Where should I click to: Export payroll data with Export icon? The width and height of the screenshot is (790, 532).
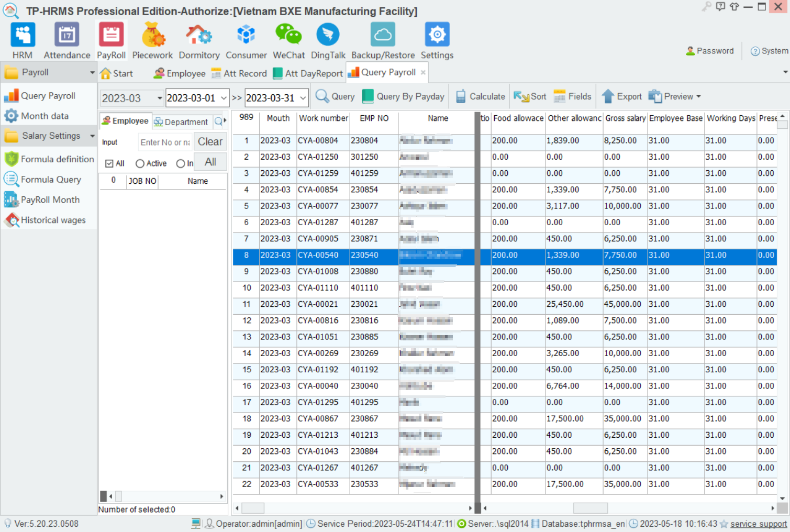[621, 96]
